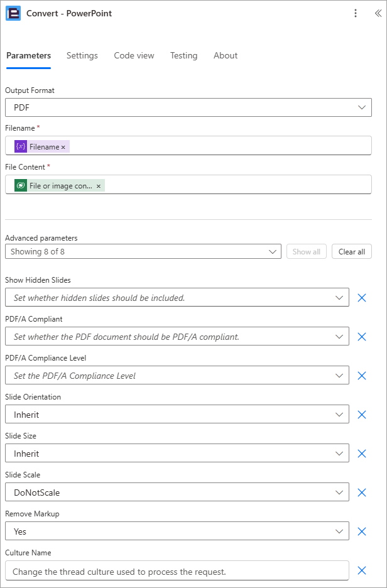The image size is (387, 588).
Task: Open the Slide Orientation dropdown
Action: pyautogui.click(x=177, y=415)
